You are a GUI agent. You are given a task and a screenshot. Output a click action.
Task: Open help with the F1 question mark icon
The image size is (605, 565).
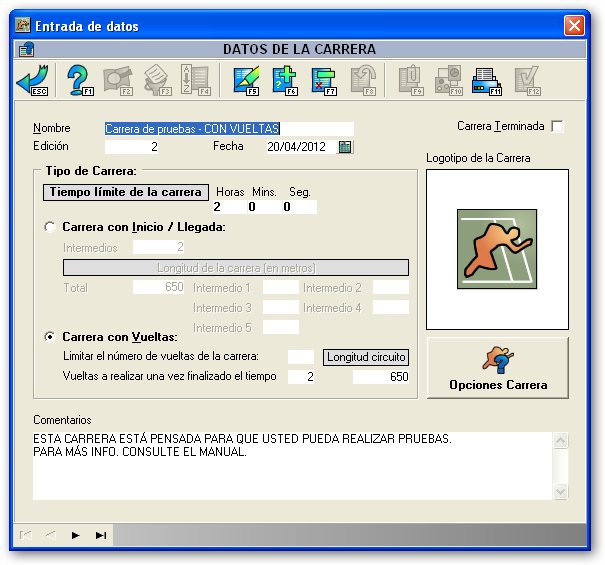(80, 80)
